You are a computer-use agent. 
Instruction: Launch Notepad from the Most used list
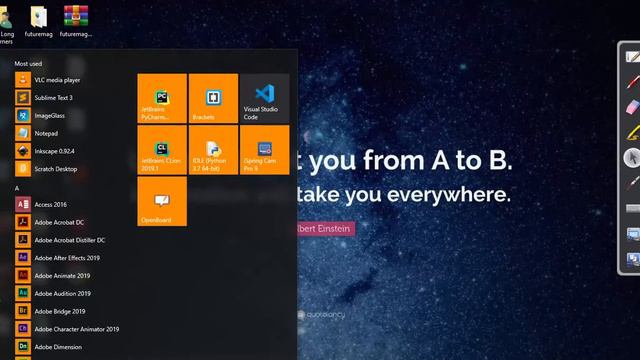(67, 133)
